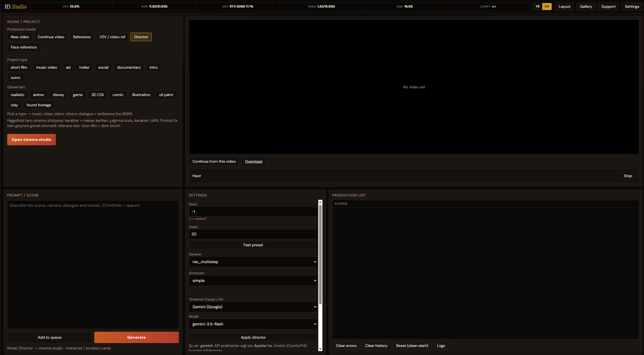The height and width of the screenshot is (355, 644).
Task: Switch to V2V / video ref mode
Action: 112,37
